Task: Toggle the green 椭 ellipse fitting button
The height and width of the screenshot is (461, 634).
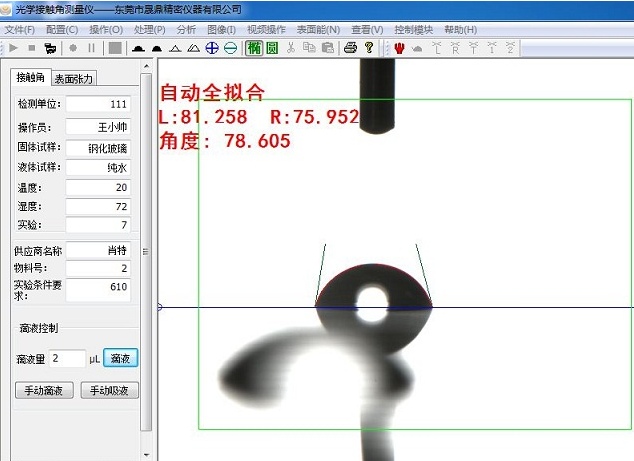Action: click(x=254, y=48)
